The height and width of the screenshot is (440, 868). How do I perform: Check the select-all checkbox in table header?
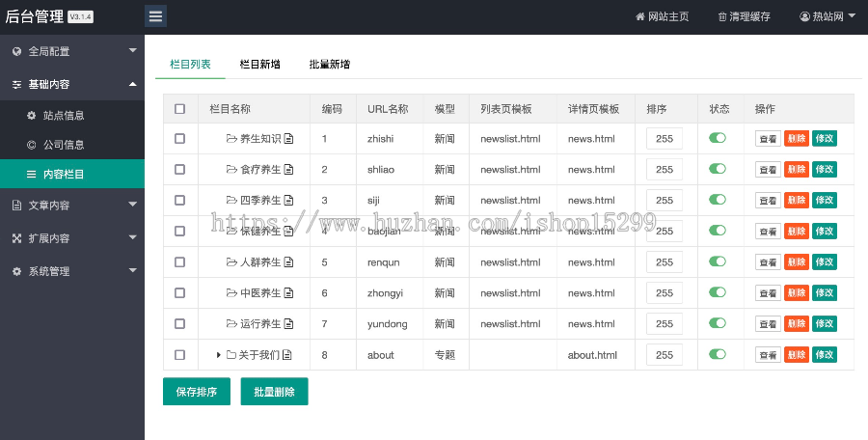tap(180, 109)
